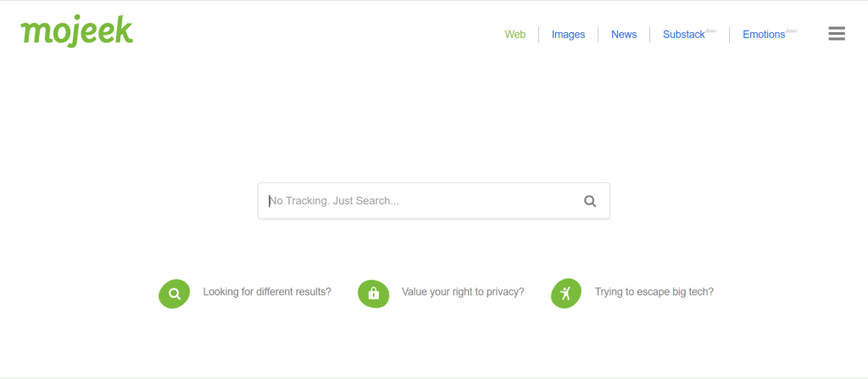Image resolution: width=868 pixels, height=379 pixels.
Task: Return home via the green mojeek wordmark
Action: coord(77,31)
